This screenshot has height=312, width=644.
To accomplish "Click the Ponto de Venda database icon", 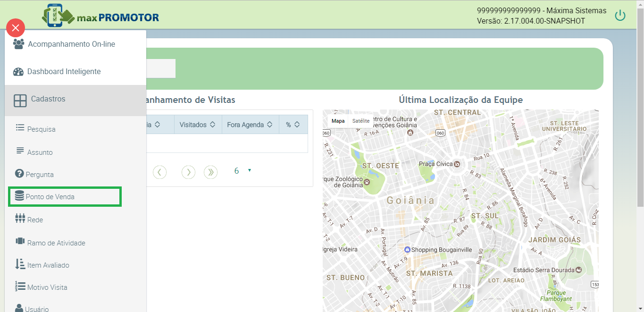I will 19,196.
